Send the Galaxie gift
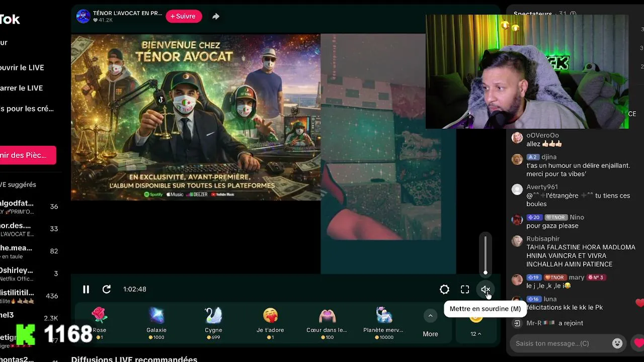Screen dimensions: 644x362 tap(156, 322)
